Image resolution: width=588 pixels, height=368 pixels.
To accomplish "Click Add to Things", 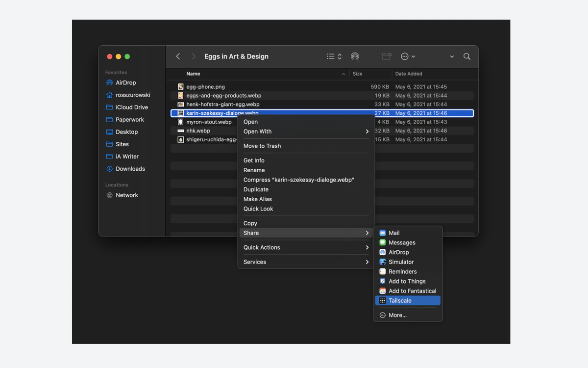I will [x=408, y=281].
